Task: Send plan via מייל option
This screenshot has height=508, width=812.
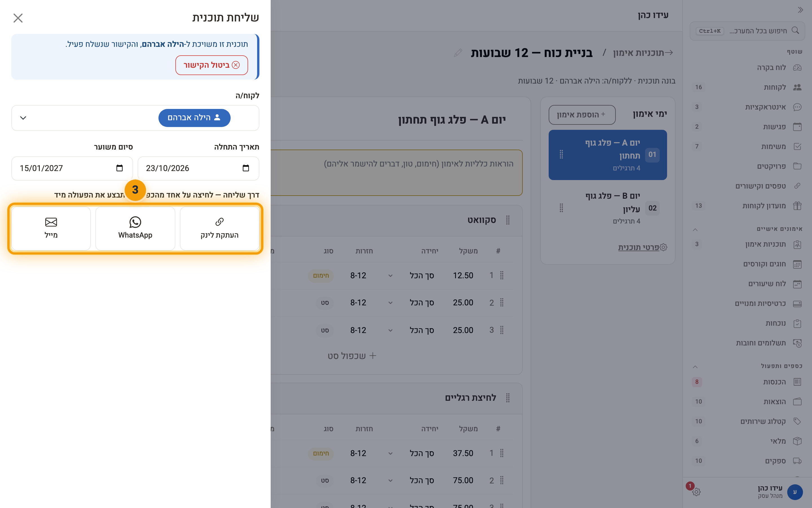Action: (51, 228)
